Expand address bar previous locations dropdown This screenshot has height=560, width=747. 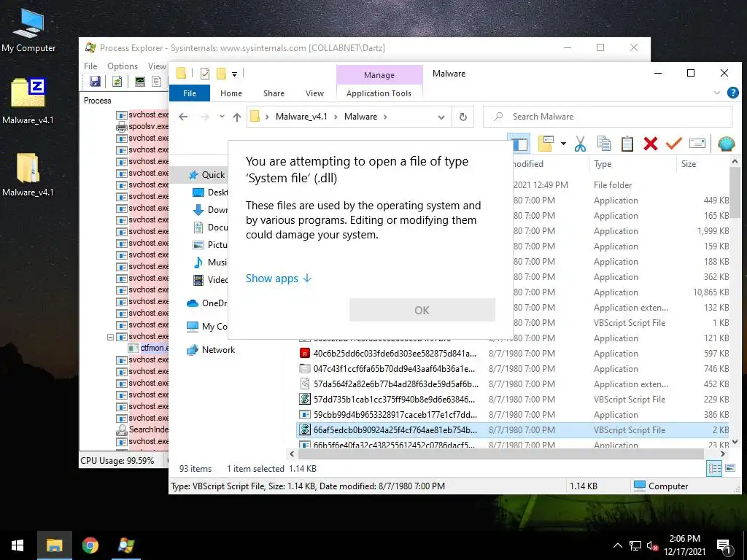(441, 117)
